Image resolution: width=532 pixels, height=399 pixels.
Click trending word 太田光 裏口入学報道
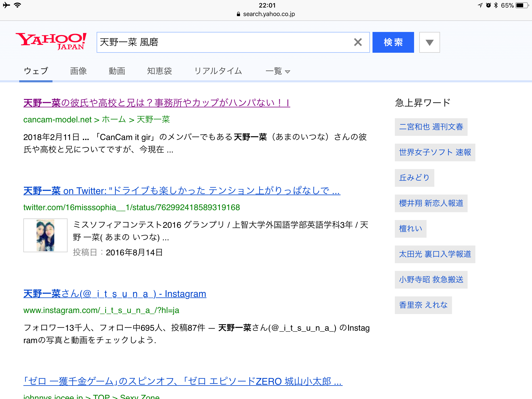[x=435, y=254]
